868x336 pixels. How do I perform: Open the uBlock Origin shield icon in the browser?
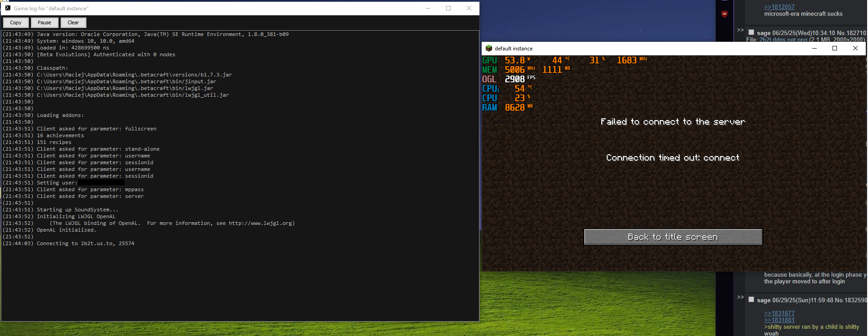coord(724,14)
